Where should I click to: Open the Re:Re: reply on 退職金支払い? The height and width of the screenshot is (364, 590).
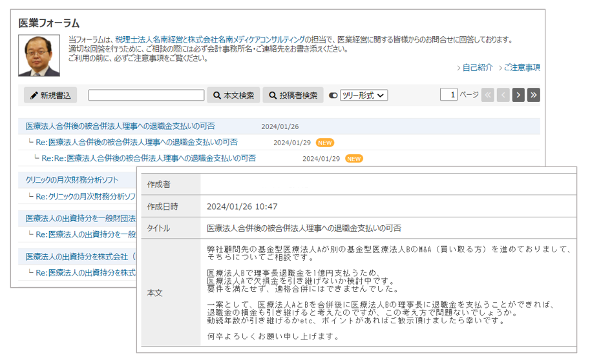[149, 158]
